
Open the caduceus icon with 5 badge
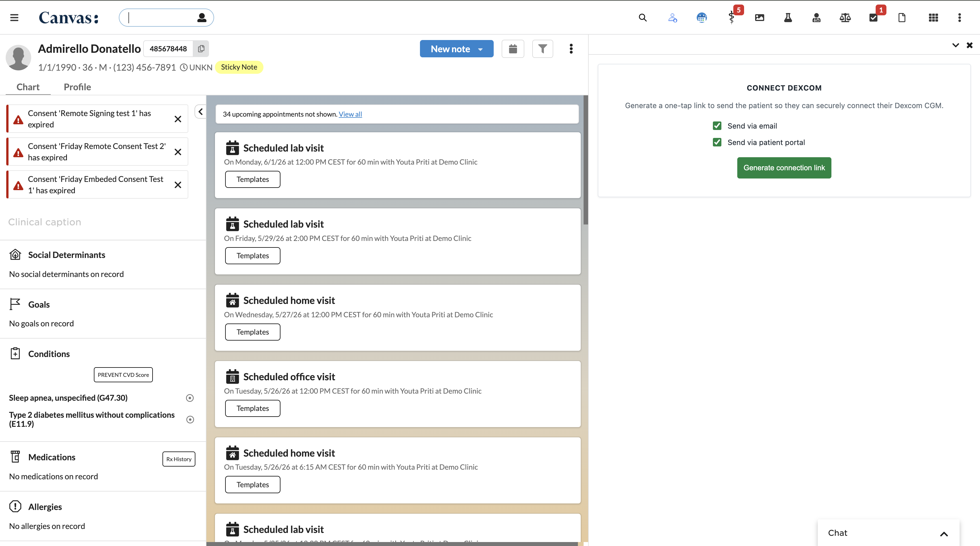click(731, 18)
